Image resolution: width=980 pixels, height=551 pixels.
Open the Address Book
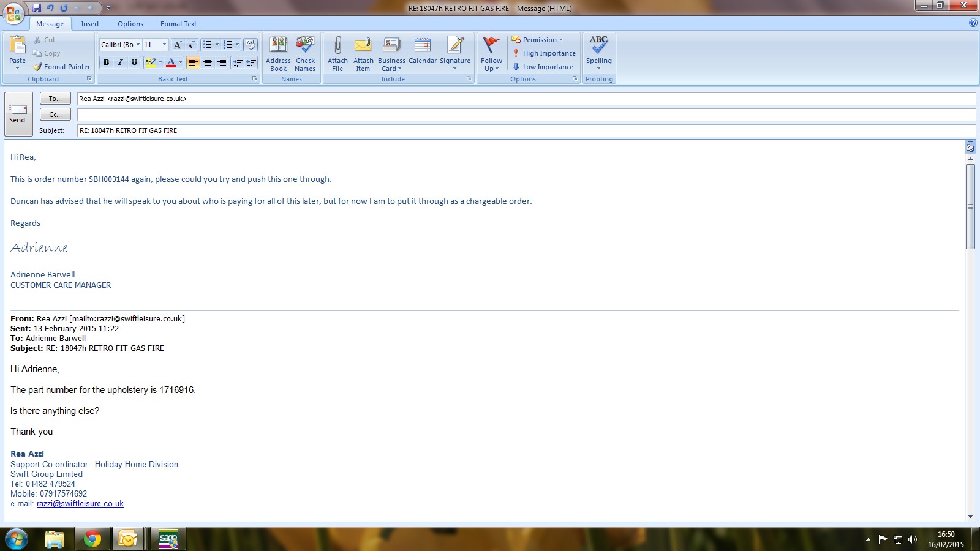278,54
